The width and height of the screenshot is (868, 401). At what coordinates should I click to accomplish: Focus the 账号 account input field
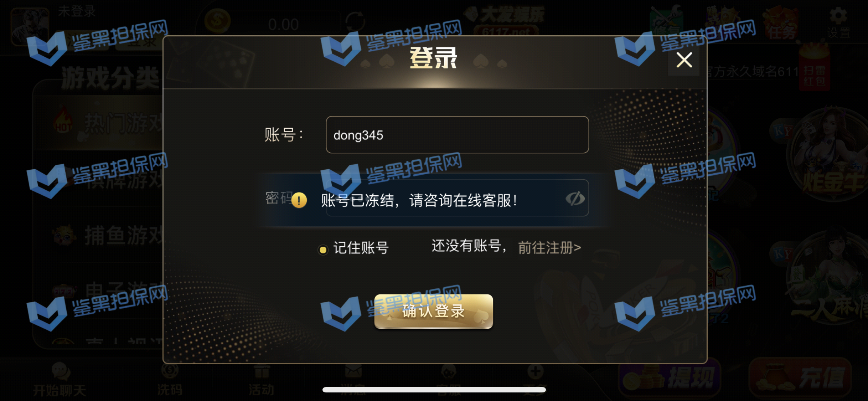(x=457, y=135)
